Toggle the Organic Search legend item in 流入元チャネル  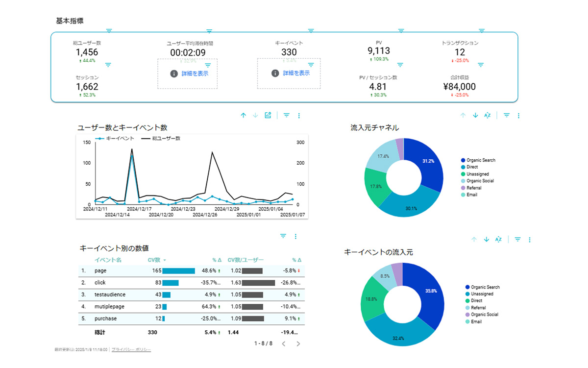[x=478, y=160]
